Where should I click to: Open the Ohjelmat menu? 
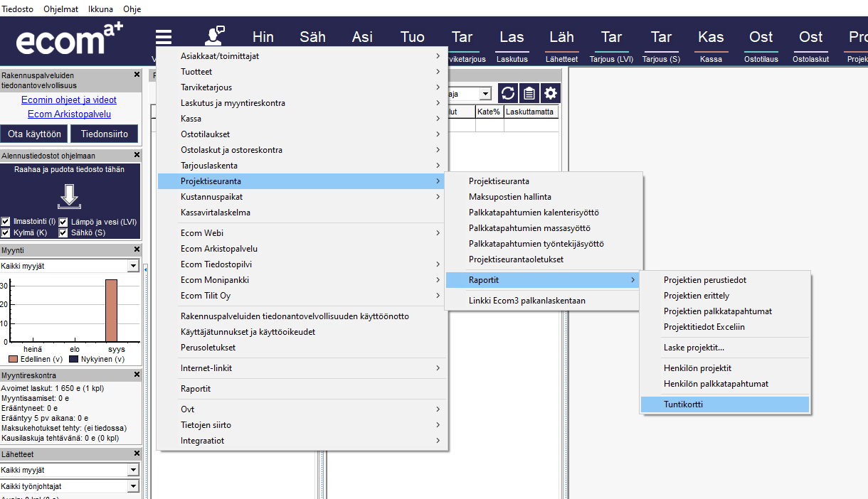click(x=61, y=9)
